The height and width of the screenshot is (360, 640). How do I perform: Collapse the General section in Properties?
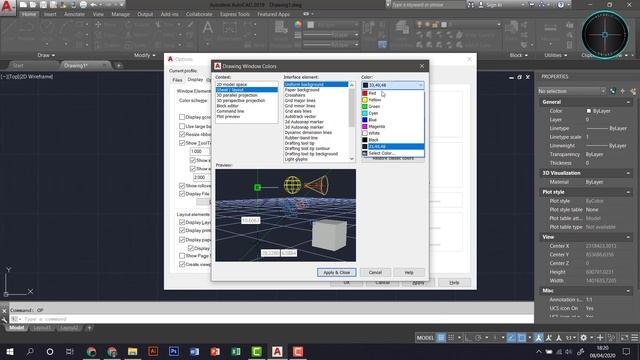pyautogui.click(x=628, y=102)
